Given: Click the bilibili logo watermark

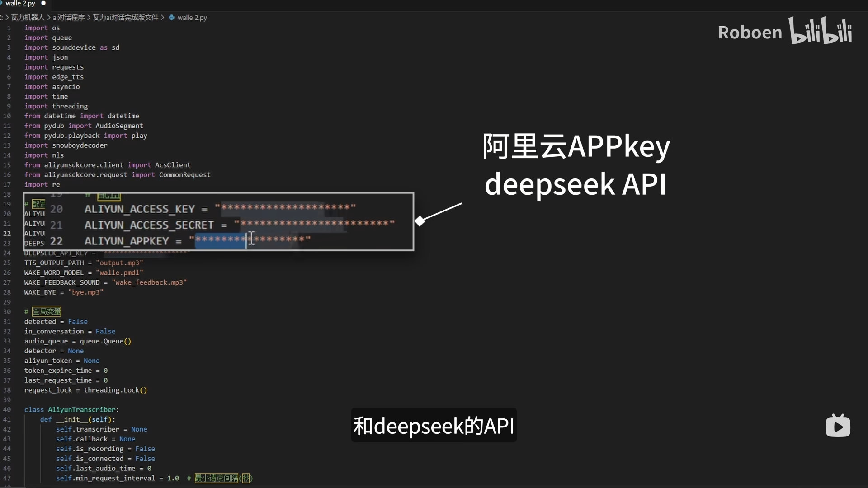Looking at the screenshot, I should tap(821, 30).
